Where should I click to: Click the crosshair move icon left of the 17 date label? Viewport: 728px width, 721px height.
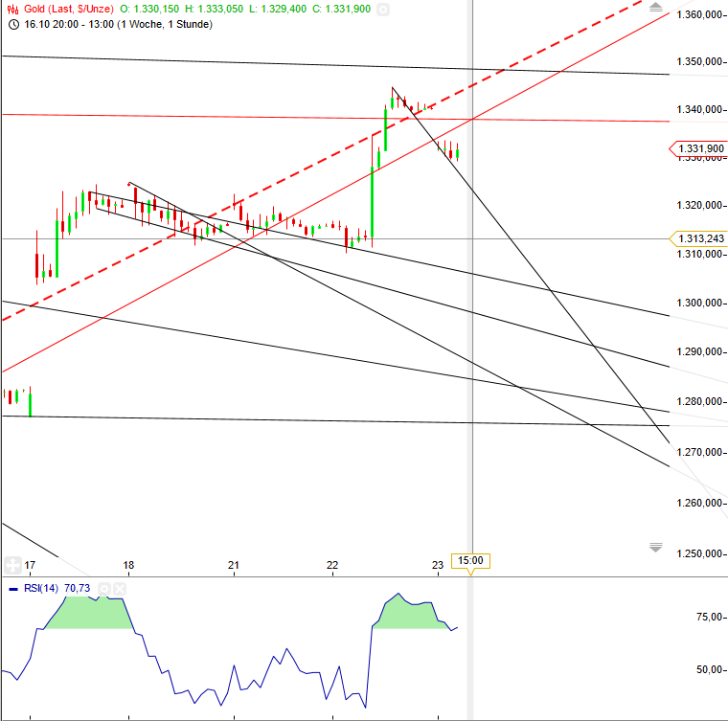click(12, 565)
